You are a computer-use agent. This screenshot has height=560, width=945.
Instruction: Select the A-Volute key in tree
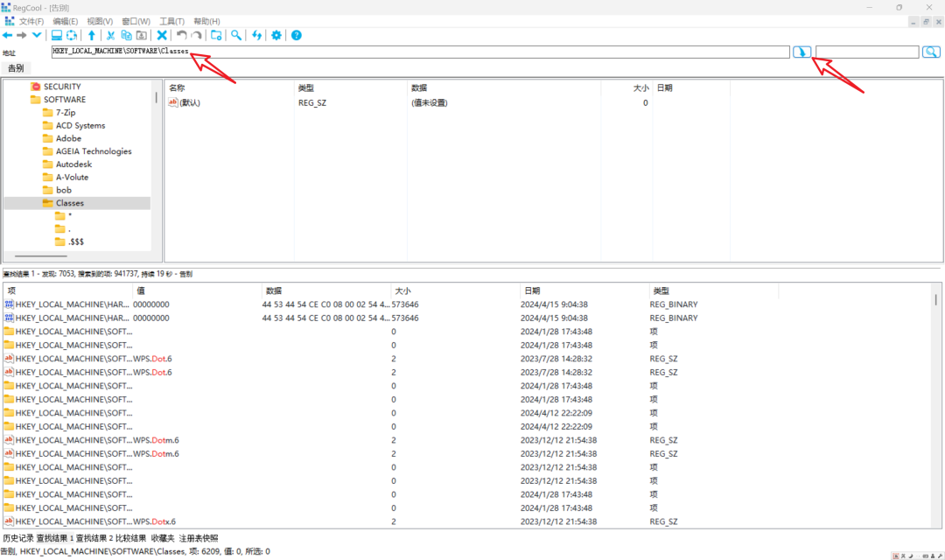72,178
